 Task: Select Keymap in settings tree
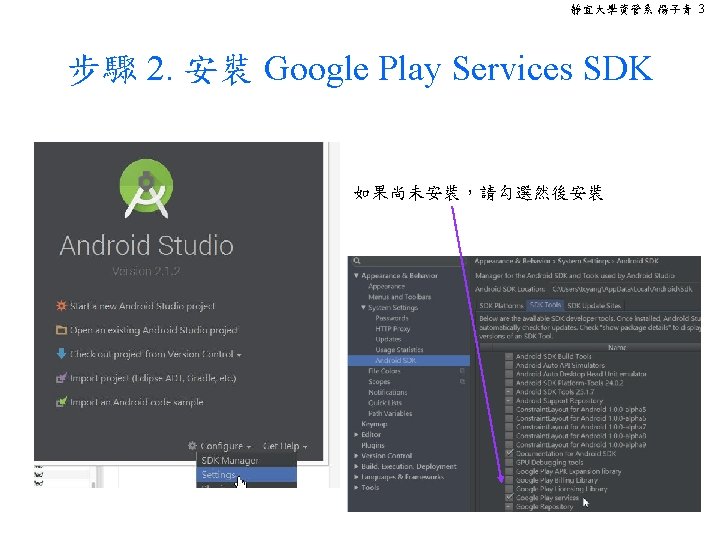click(x=374, y=424)
